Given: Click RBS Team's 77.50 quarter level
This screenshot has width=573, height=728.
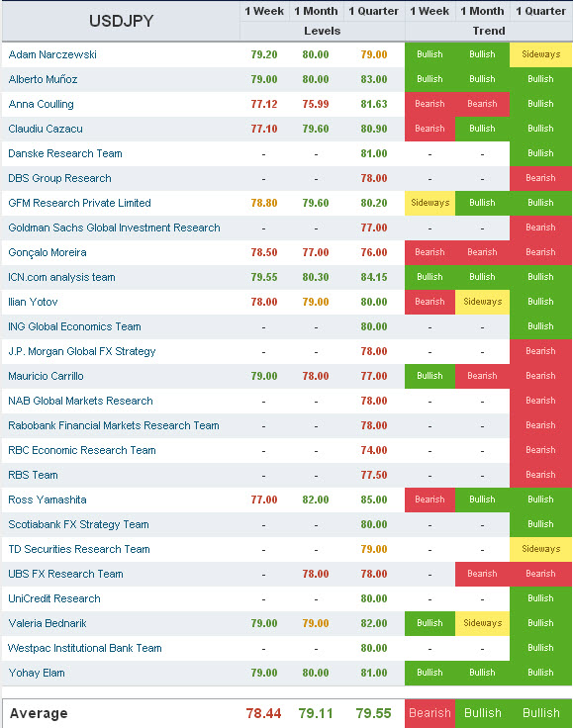Looking at the screenshot, I should (x=374, y=475).
